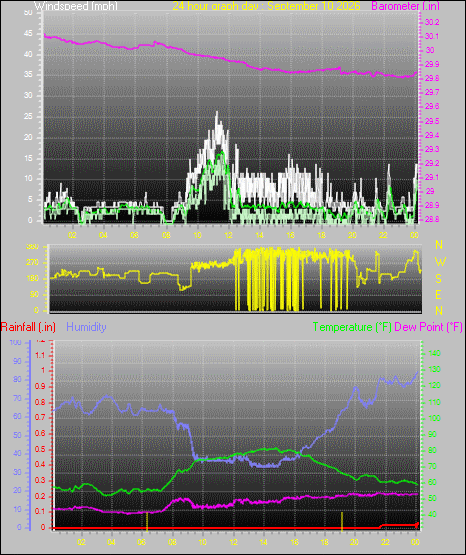This screenshot has width=466, height=555.
Task: Click the '24 hour graph day : September 10 2026' title
Action: coord(266,5)
